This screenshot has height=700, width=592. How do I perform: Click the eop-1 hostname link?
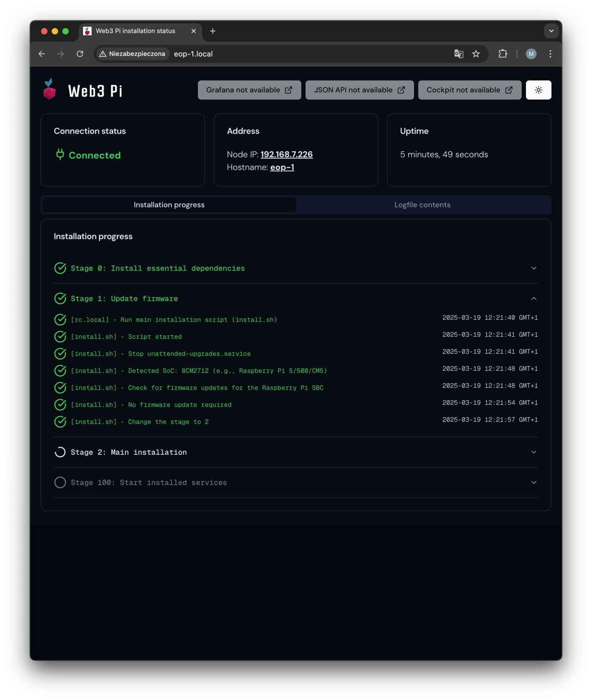pyautogui.click(x=282, y=167)
